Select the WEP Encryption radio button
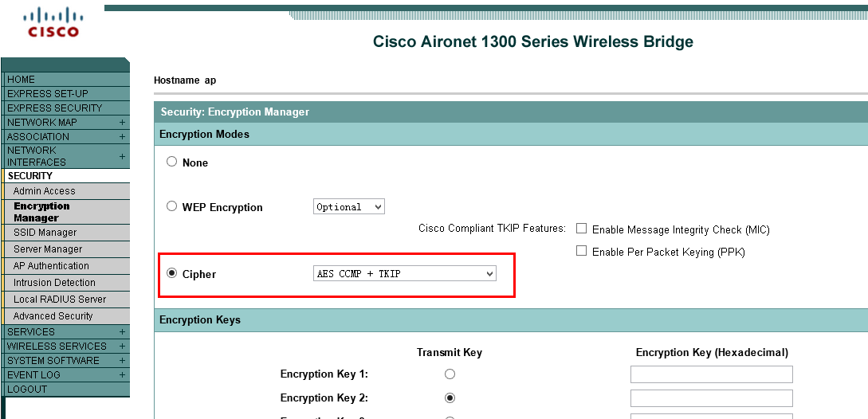Image resolution: width=868 pixels, height=419 pixels. [171, 206]
